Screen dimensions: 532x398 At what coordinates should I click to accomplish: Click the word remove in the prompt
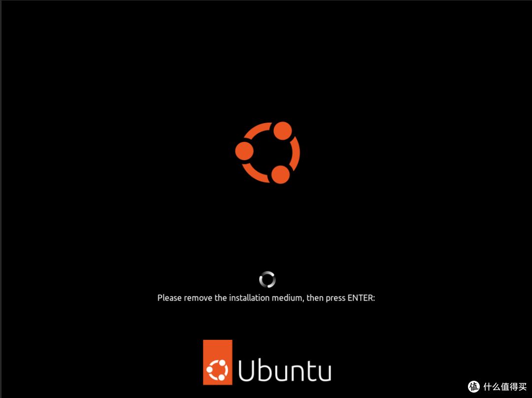pyautogui.click(x=198, y=298)
